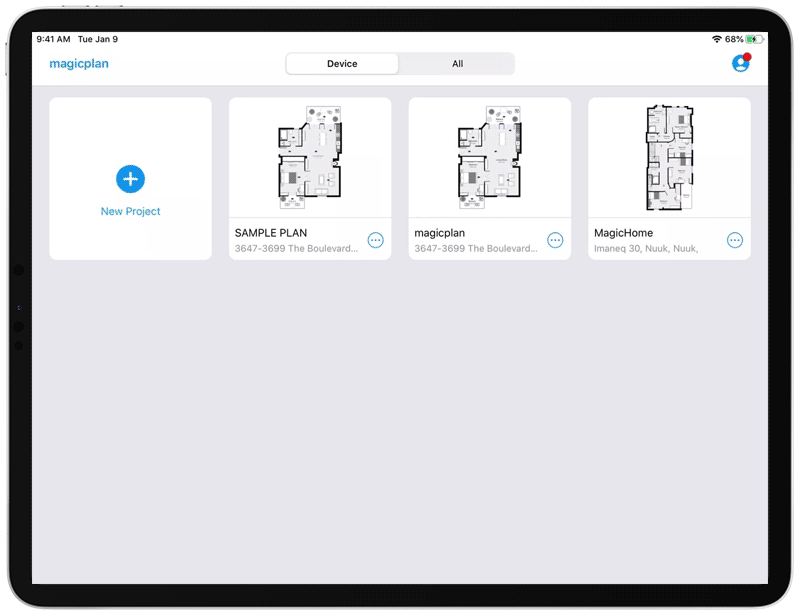Switch to the All tab
This screenshot has width=800, height=616.
457,64
